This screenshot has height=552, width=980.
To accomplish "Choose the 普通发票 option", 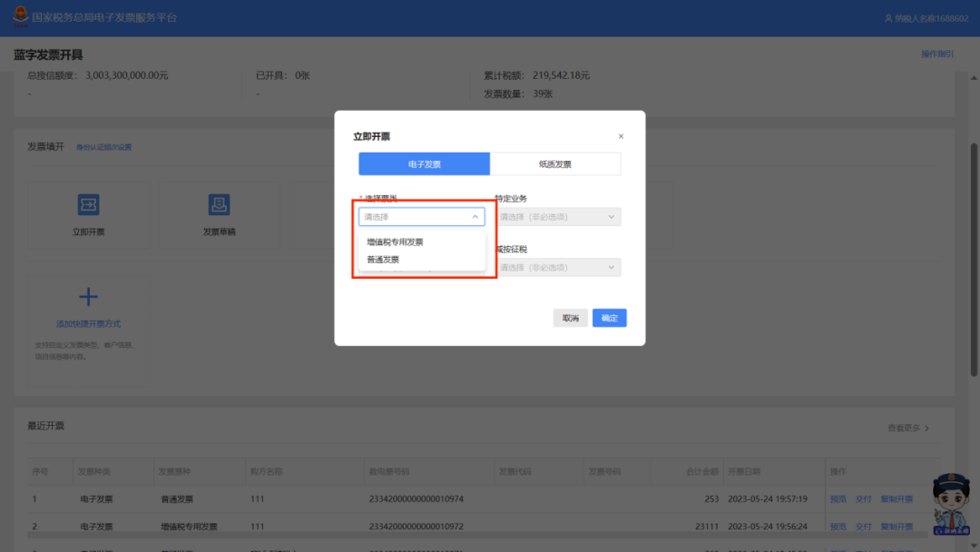I will tap(383, 260).
